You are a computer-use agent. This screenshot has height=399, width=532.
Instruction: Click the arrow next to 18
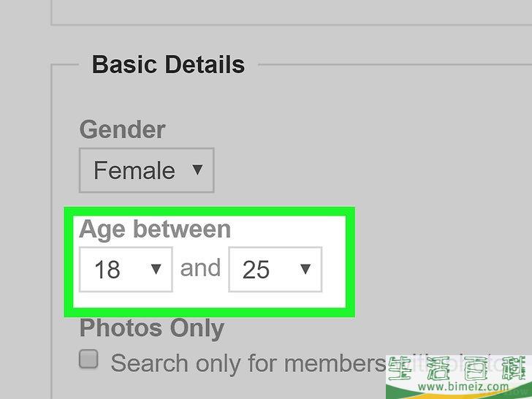(x=156, y=269)
